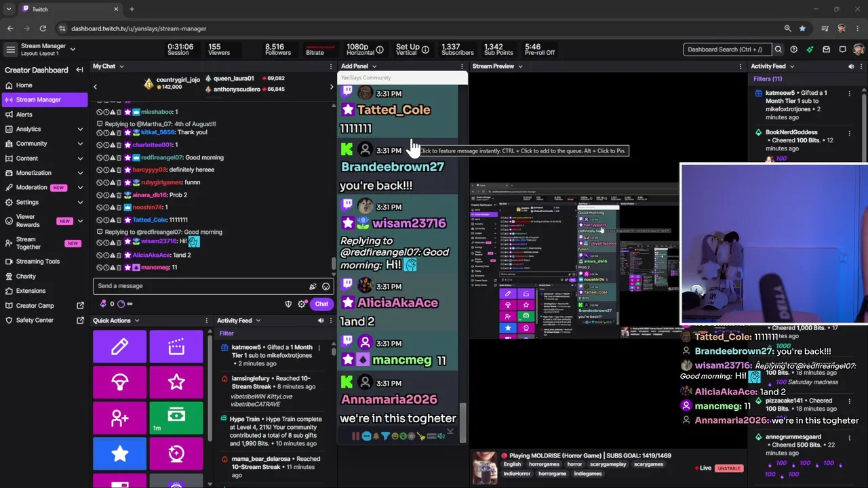Click Filter link in lower Activity Feed
Image resolution: width=868 pixels, height=488 pixels.
coord(226,333)
